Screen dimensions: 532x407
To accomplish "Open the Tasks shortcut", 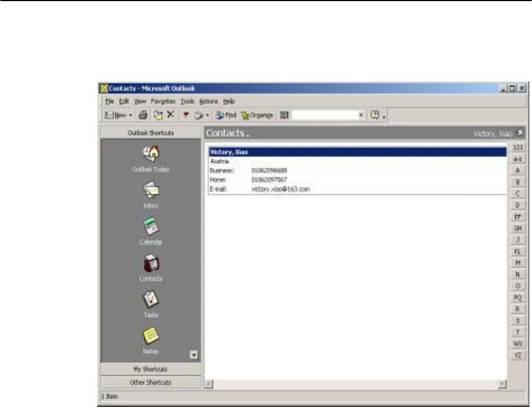I will click(x=151, y=304).
